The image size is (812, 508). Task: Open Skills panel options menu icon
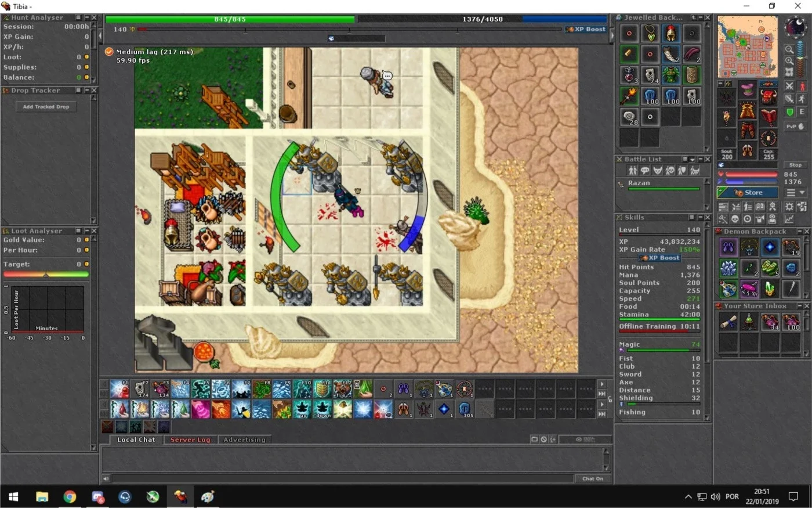pos(691,217)
